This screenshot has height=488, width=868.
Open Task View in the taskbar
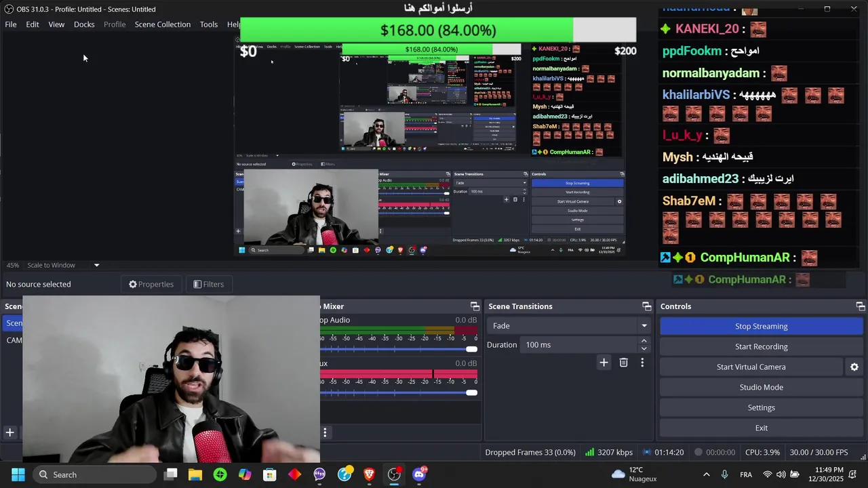point(171,474)
